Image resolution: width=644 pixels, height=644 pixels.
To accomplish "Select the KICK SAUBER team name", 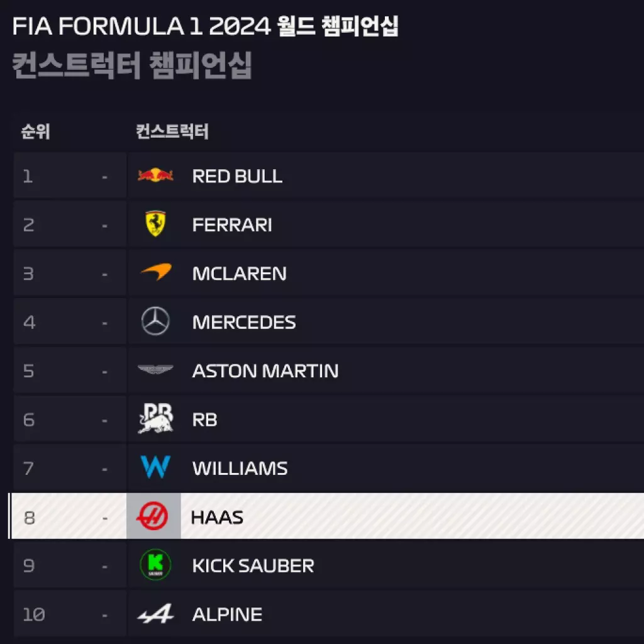I will 253,565.
